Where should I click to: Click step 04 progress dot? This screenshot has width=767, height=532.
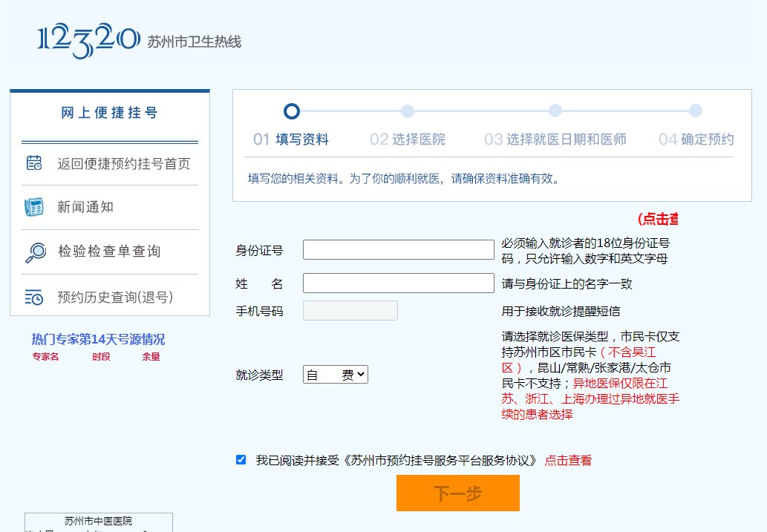pos(695,111)
